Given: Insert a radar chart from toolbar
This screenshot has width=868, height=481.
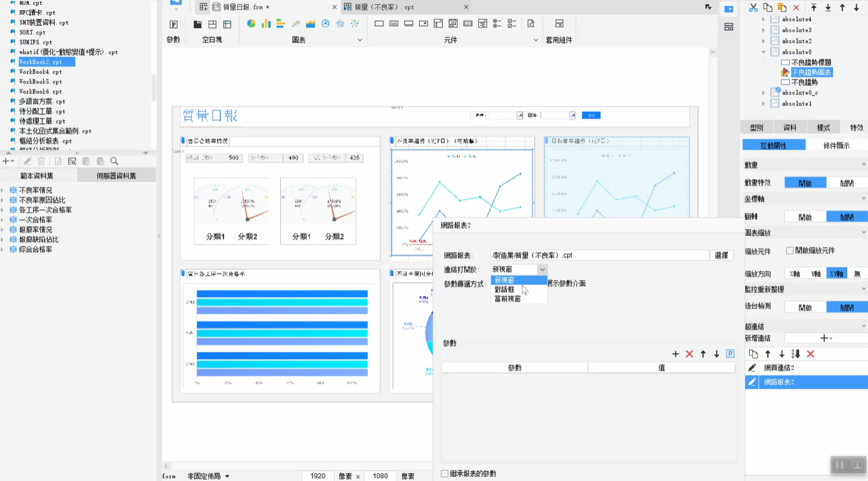Looking at the screenshot, I should (340, 24).
